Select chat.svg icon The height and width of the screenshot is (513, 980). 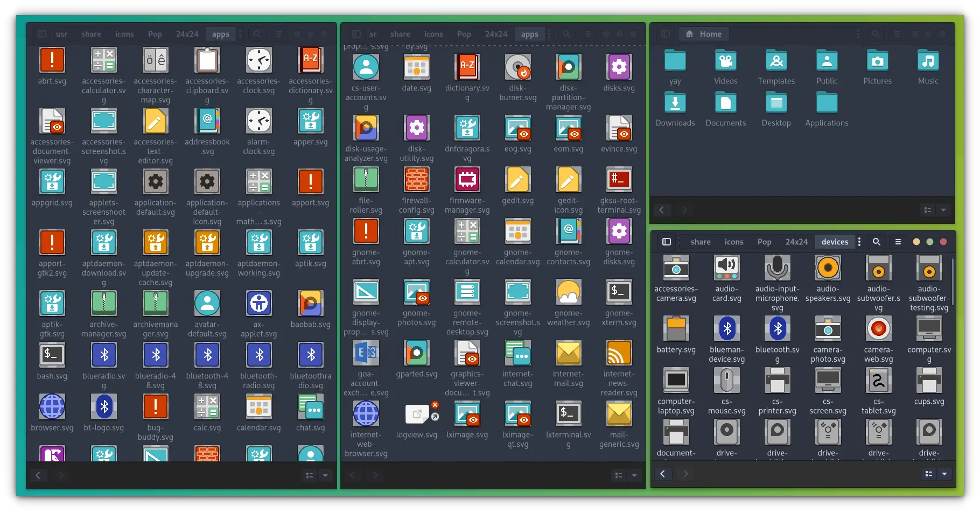tap(311, 406)
